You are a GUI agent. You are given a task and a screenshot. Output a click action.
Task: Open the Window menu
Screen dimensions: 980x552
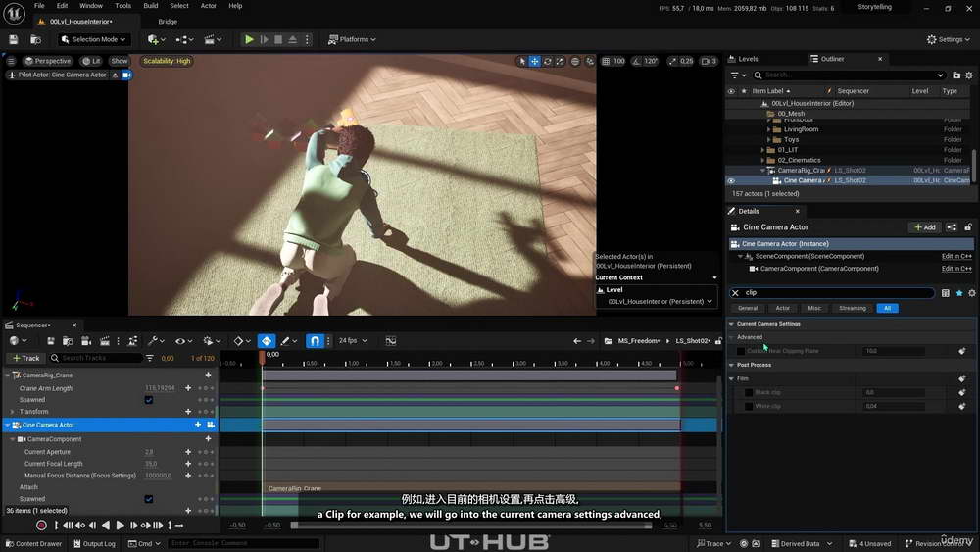[x=91, y=6]
